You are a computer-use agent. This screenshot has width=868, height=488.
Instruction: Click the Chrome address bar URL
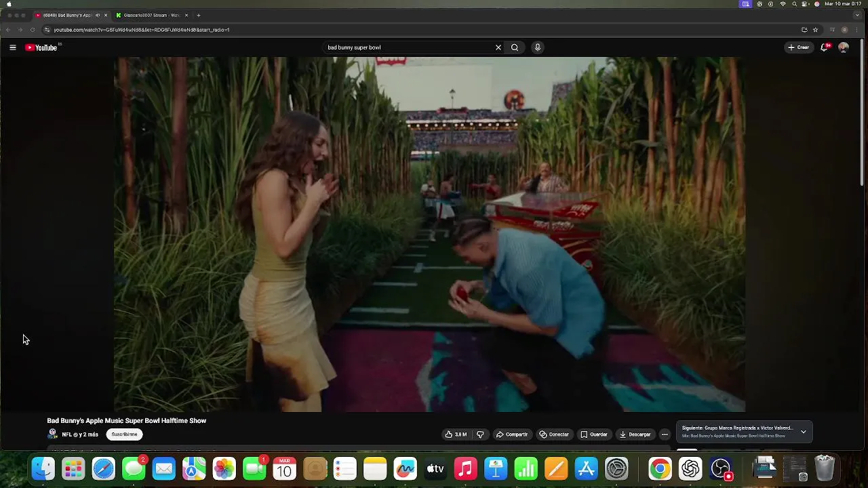click(x=142, y=30)
